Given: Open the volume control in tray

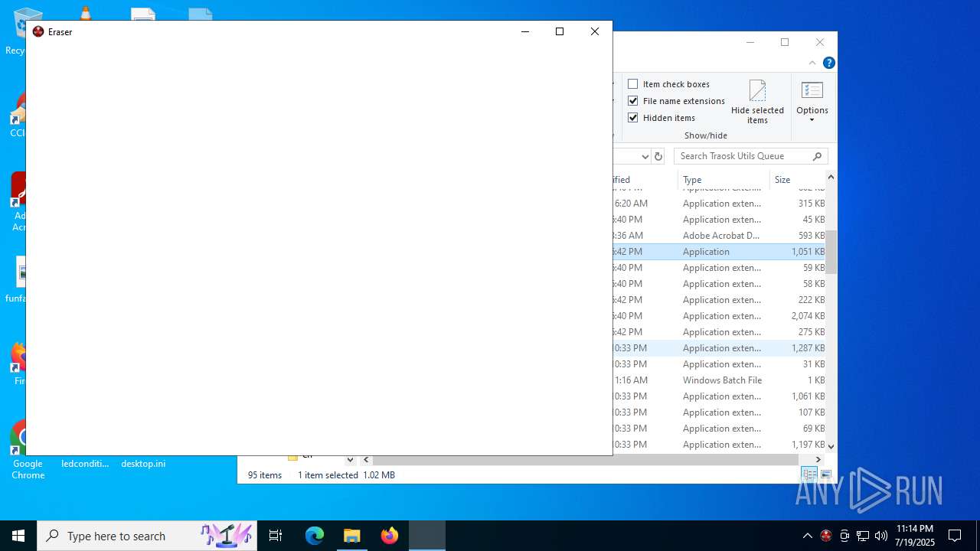Looking at the screenshot, I should 881,536.
